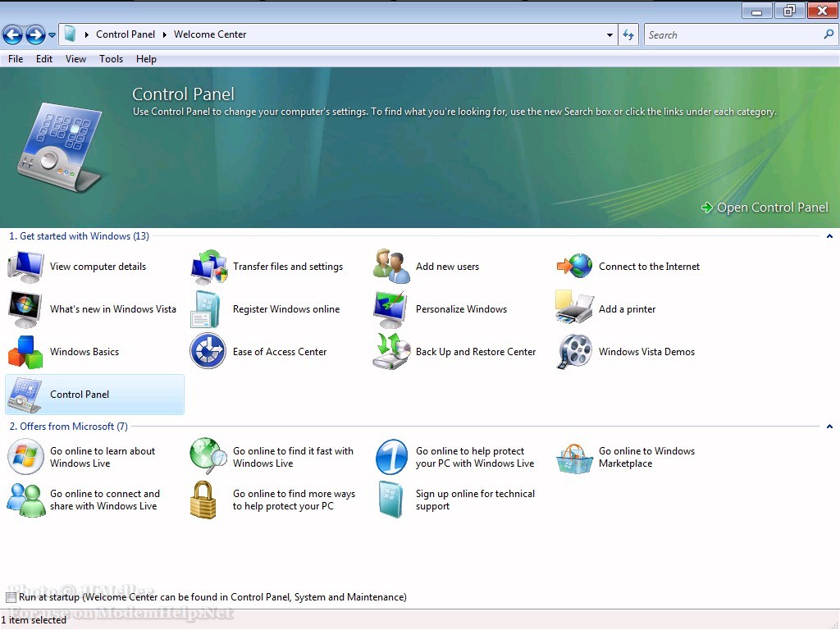Open the File menu
840x630 pixels.
pos(16,59)
